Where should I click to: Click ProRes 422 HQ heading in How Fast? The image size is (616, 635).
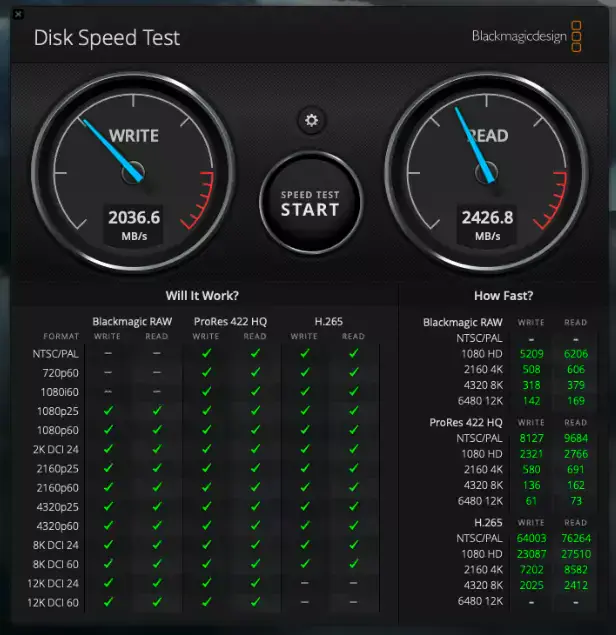[x=466, y=423]
